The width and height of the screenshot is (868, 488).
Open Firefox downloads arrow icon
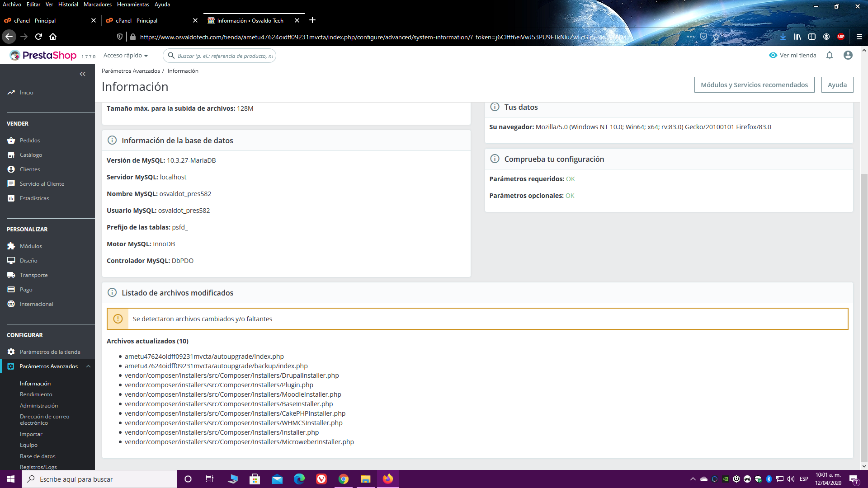783,37
